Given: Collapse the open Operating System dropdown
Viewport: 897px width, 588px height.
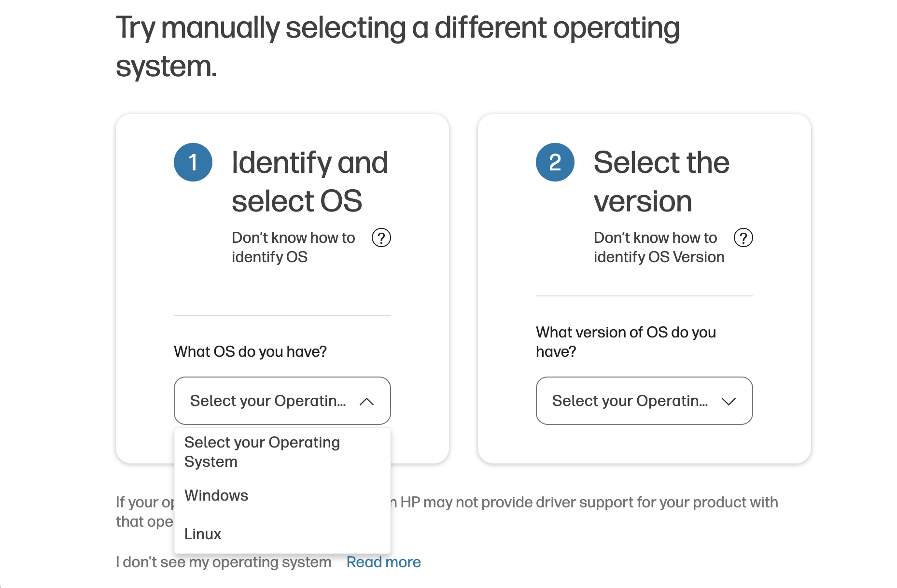Looking at the screenshot, I should 282,401.
